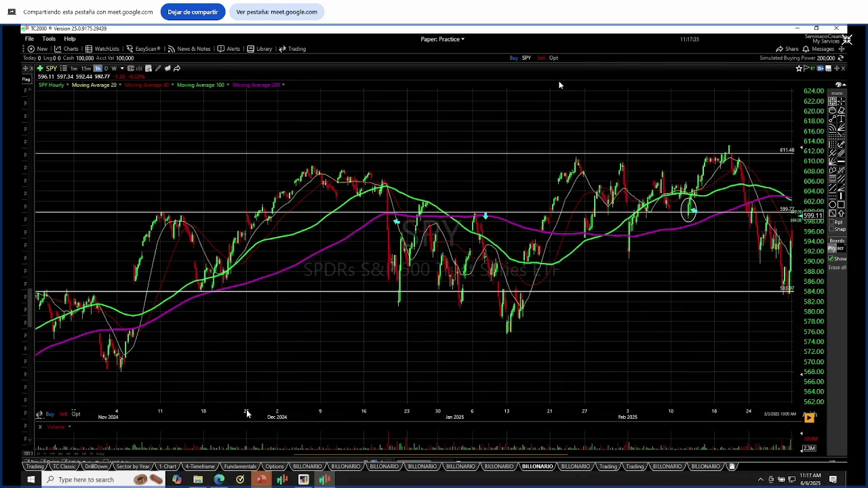Launch EasyScan from the toolbar
Image resolution: width=868 pixels, height=488 pixels.
(x=143, y=49)
